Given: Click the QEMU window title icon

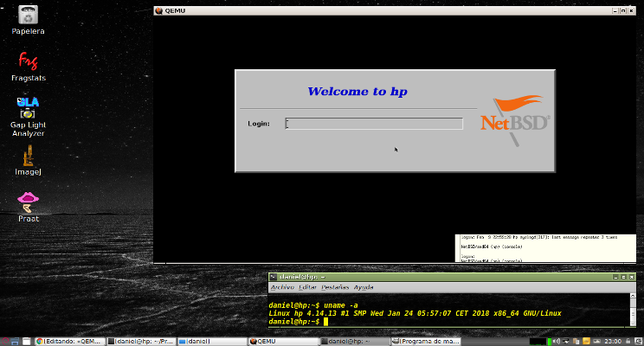Looking at the screenshot, I should [x=158, y=10].
